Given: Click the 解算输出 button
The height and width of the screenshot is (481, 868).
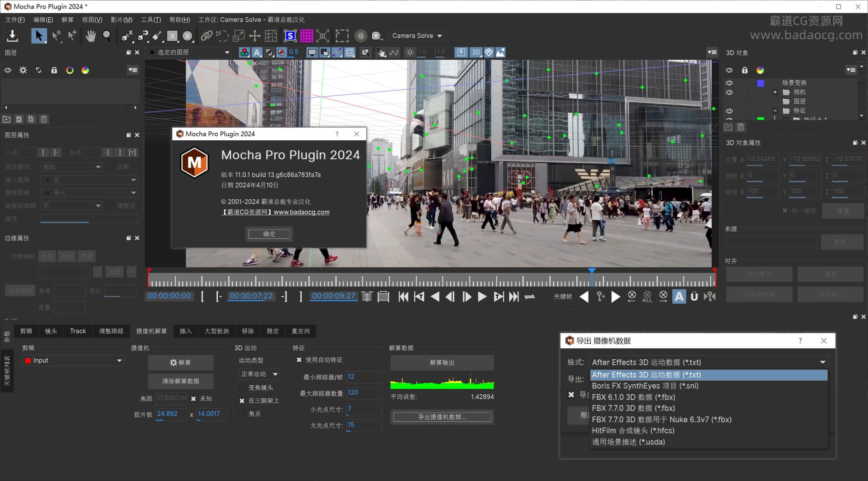Looking at the screenshot, I should (442, 362).
